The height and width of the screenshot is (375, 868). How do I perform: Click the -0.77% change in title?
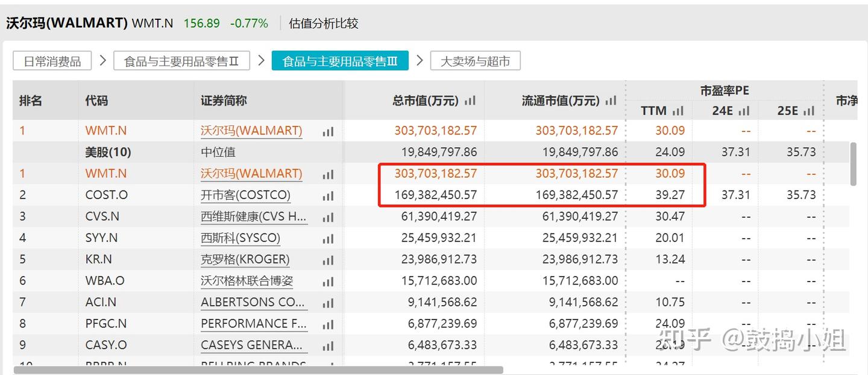(249, 24)
